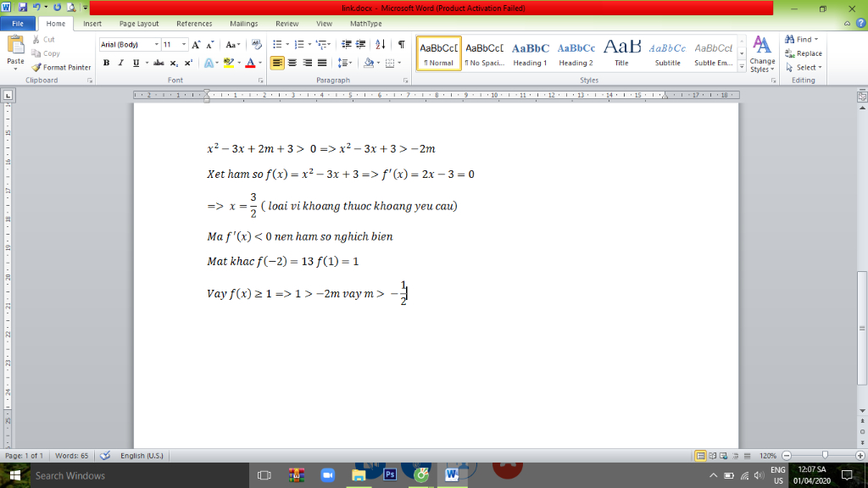Click the Shrink Font icon
The height and width of the screenshot is (488, 868).
tap(210, 45)
